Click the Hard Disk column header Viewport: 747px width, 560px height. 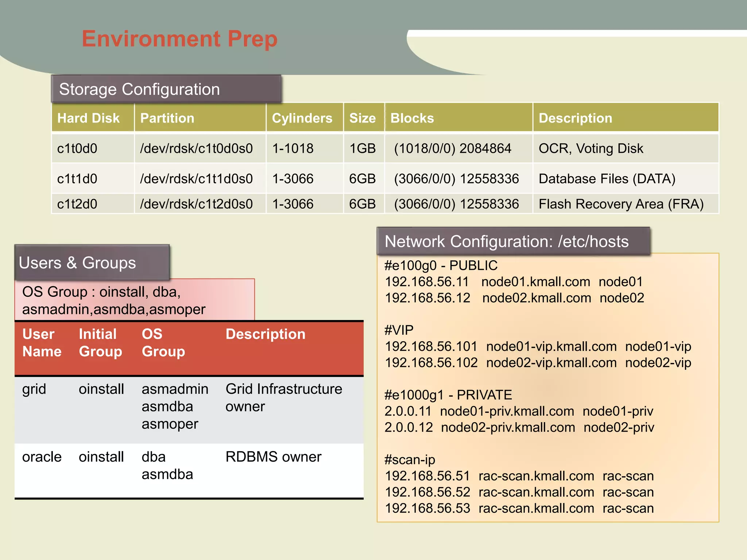93,118
